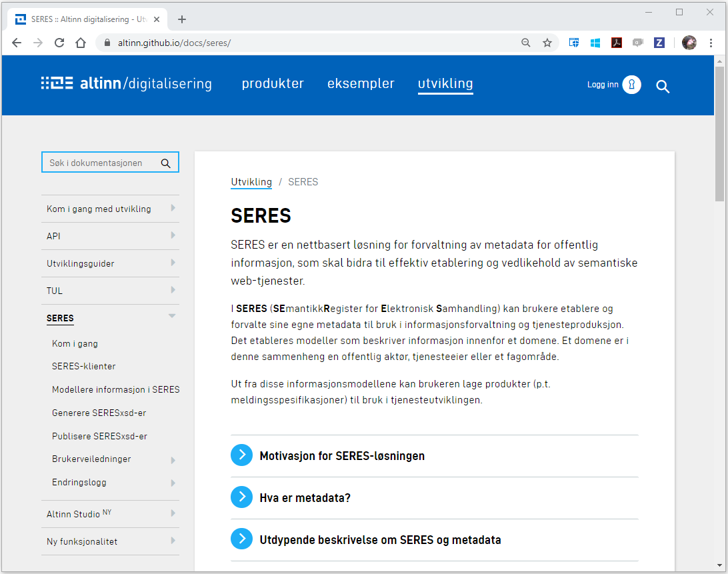
Task: Open the Endringslogg sidebar link
Action: [x=79, y=482]
